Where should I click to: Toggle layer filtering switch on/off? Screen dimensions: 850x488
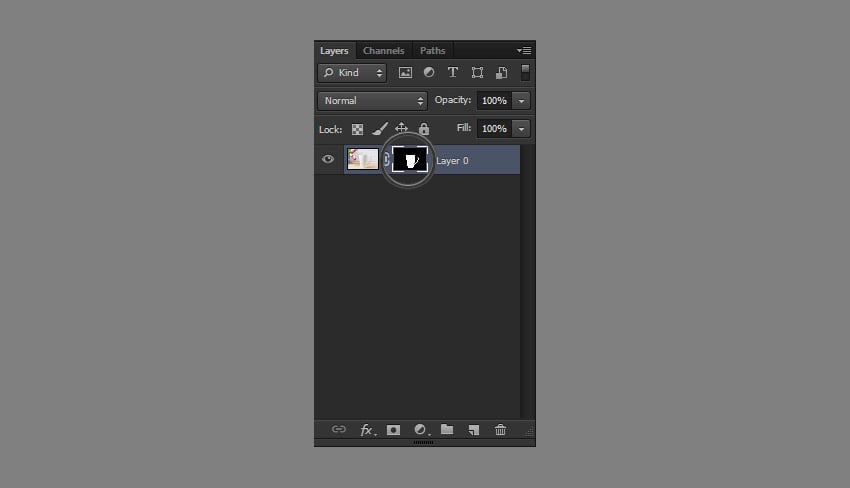(525, 73)
